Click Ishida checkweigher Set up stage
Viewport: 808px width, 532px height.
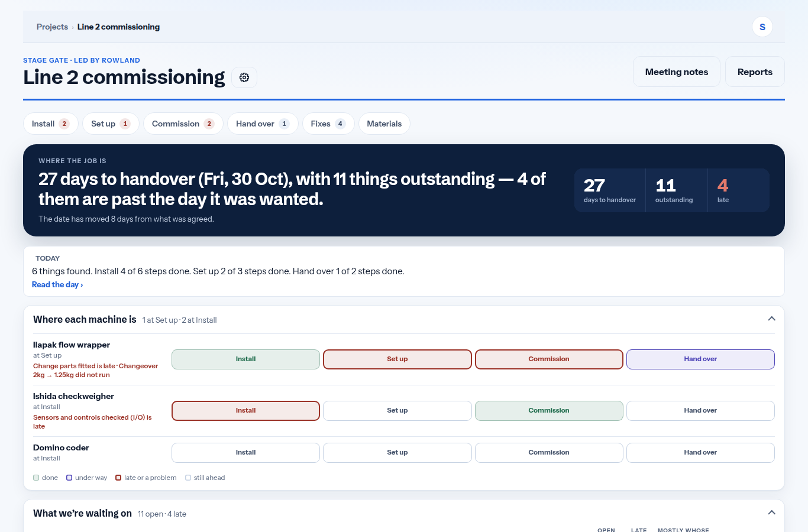[397, 411]
